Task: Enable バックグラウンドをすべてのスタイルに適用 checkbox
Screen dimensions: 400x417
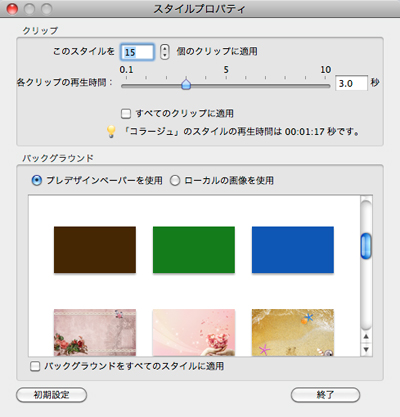Action: click(35, 366)
